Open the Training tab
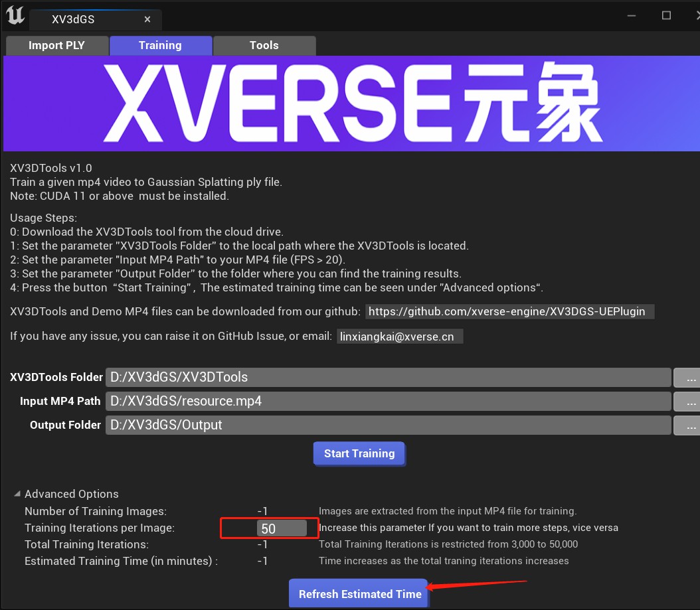This screenshot has width=700, height=610. pyautogui.click(x=160, y=46)
